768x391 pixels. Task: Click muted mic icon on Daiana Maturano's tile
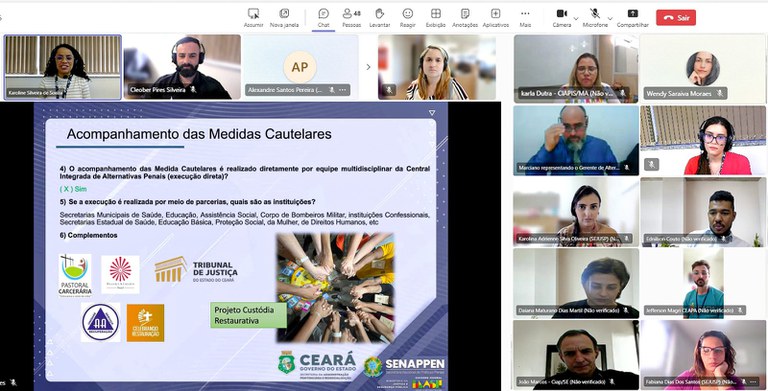[625, 310]
